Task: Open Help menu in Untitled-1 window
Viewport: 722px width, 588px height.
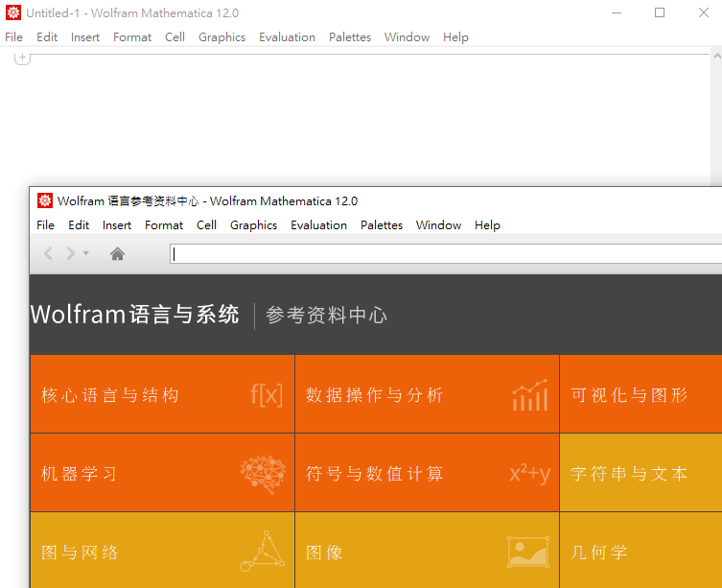Action: tap(455, 37)
